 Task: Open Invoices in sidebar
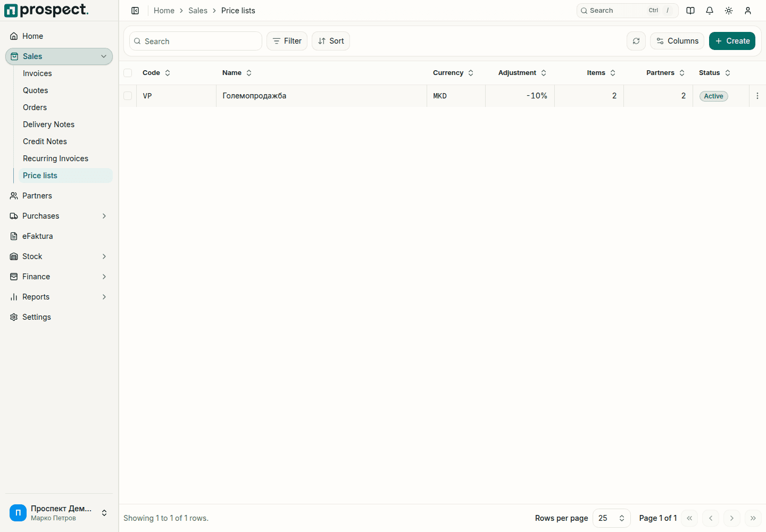(x=65, y=73)
